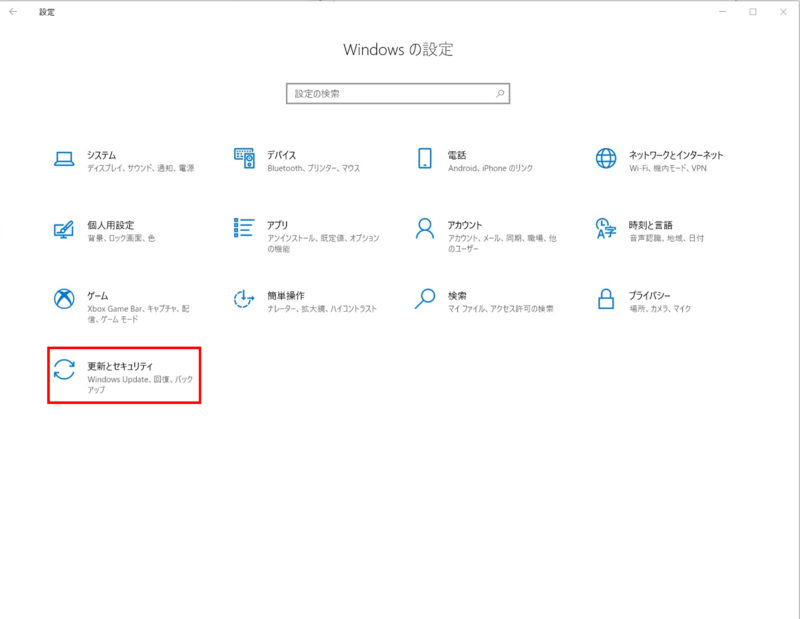Viewport: 800px width, 619px height.
Task: Open the デバイス settings label
Action: pyautogui.click(x=282, y=155)
